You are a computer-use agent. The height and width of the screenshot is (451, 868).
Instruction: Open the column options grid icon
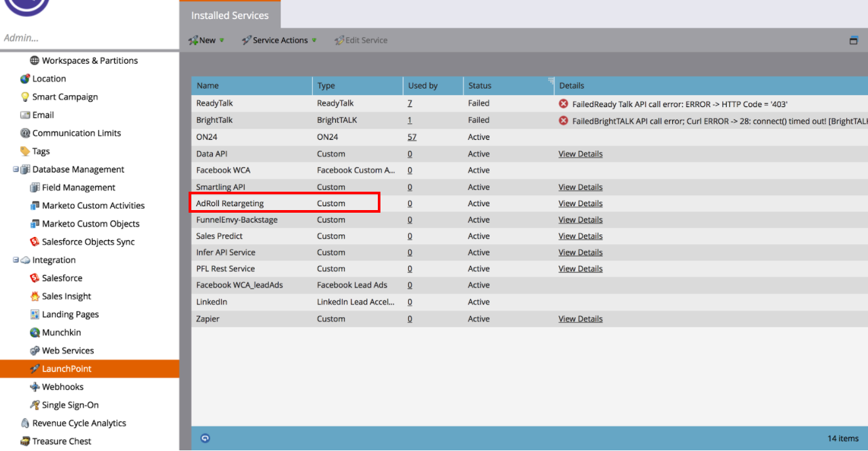pos(551,81)
